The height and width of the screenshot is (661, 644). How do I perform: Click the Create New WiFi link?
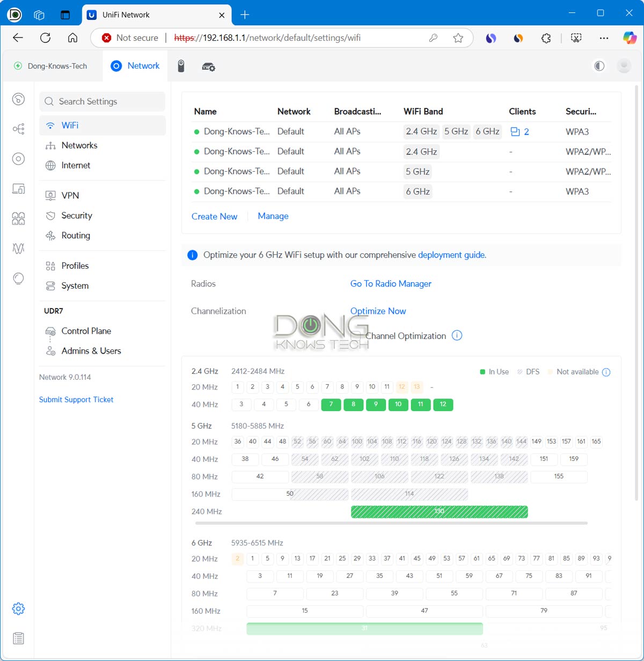[x=214, y=216]
